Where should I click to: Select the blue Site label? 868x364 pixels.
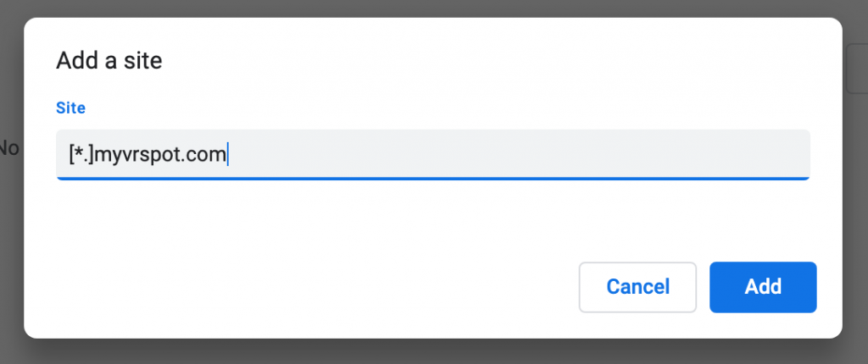click(71, 108)
